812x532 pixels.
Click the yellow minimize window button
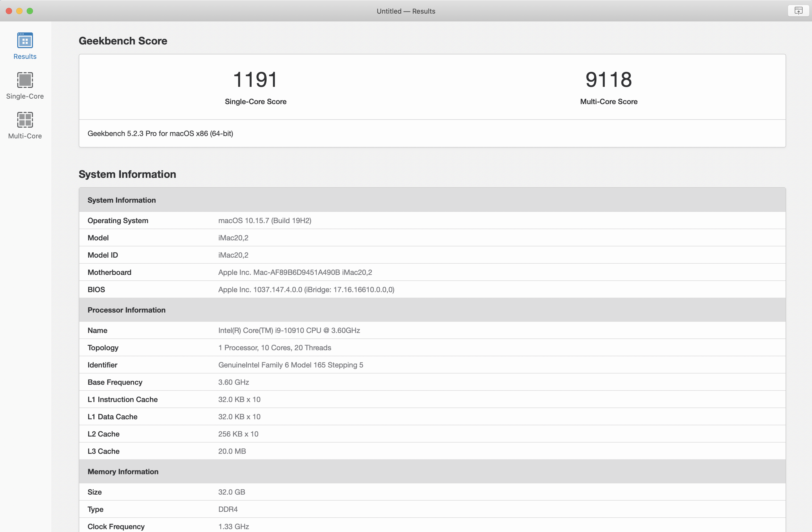(x=19, y=11)
